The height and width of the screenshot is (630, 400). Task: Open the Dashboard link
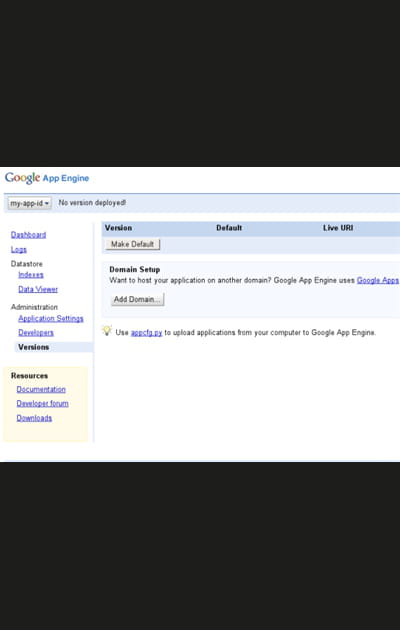(x=29, y=235)
